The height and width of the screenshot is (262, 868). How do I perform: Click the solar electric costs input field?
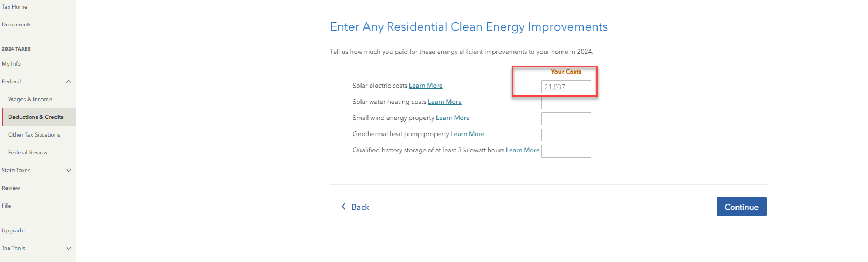click(566, 87)
